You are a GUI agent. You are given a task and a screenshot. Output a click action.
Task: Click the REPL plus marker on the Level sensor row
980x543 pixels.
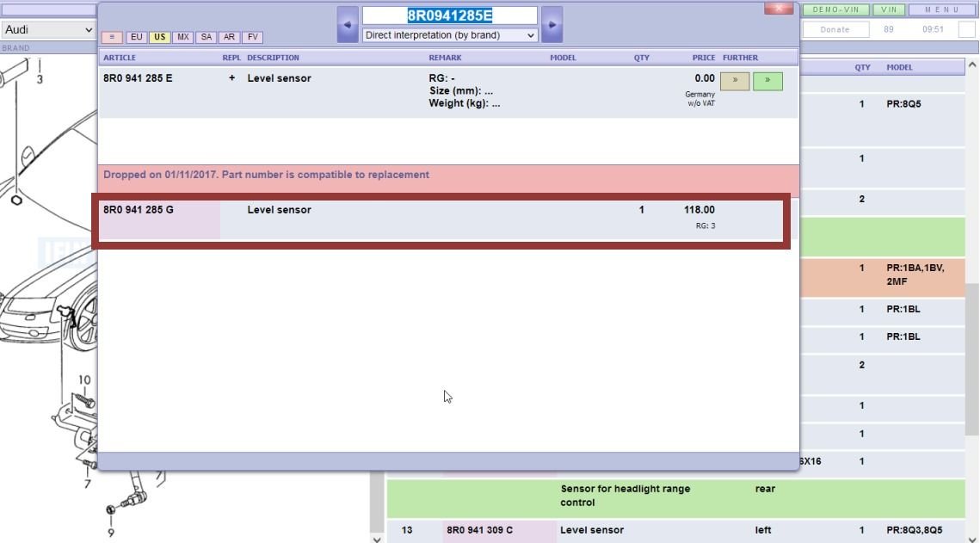(231, 78)
